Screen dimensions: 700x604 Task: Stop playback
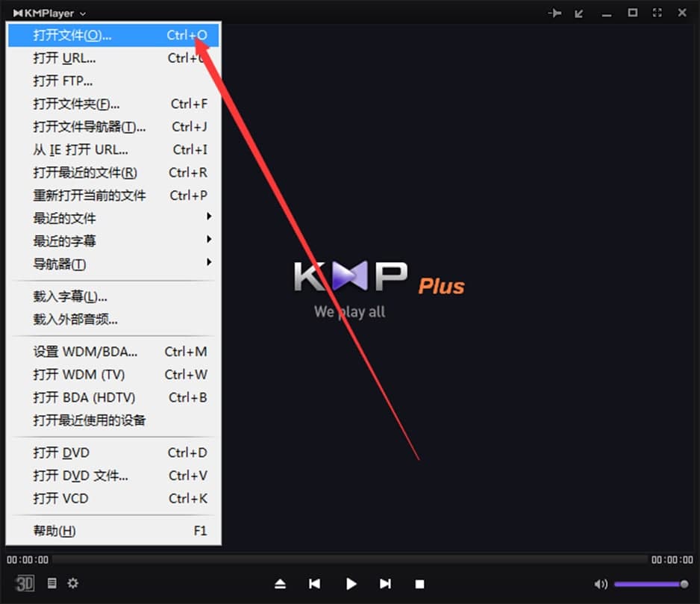tap(419, 584)
